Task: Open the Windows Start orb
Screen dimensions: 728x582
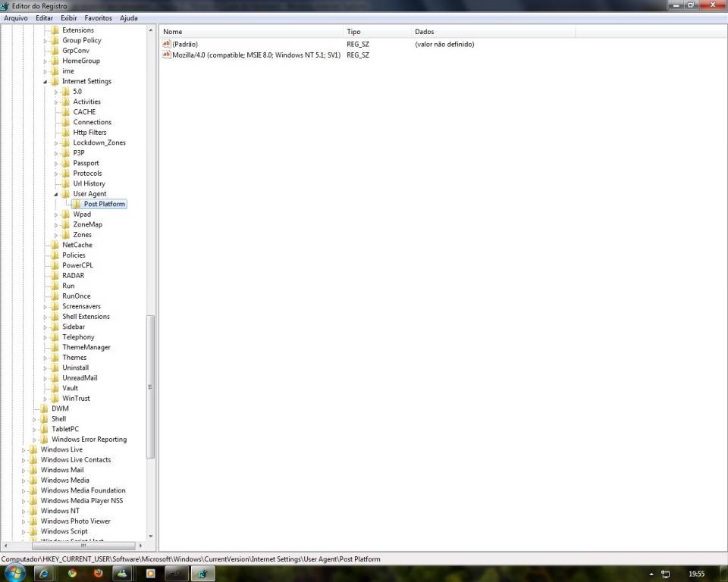Action: click(x=14, y=573)
